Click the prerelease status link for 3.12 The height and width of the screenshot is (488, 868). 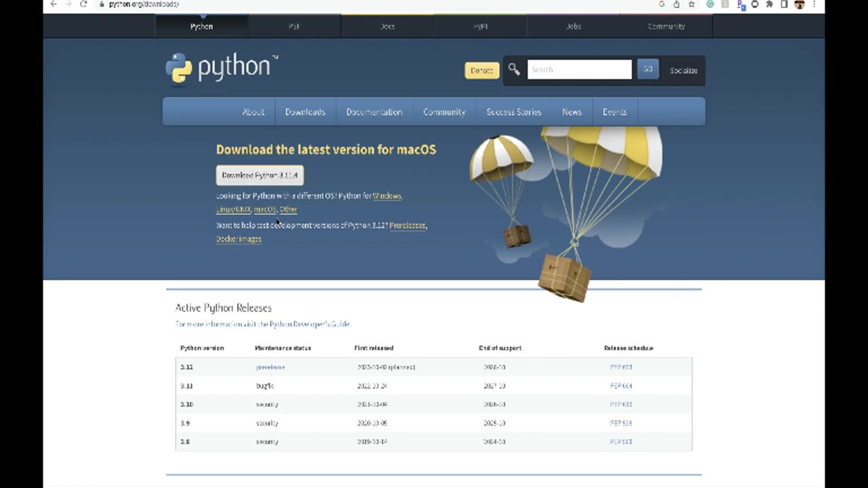(x=271, y=367)
